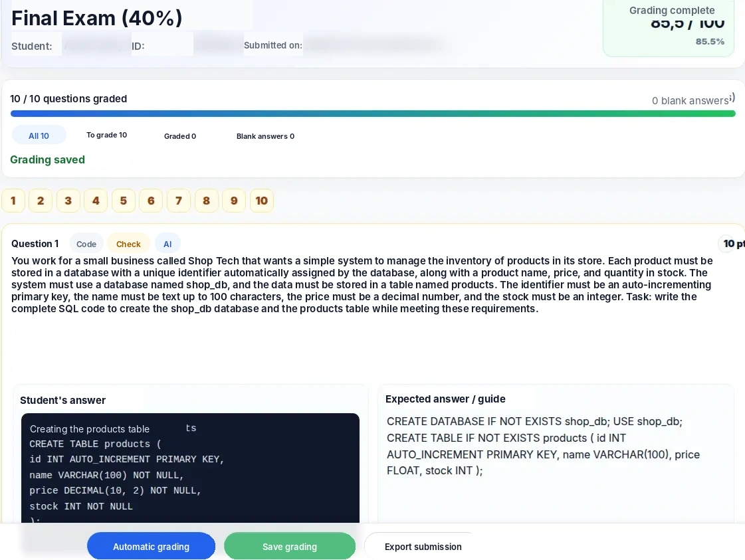Click the 'CREATE TABLE products (' code line
This screenshot has width=745, height=560.
(96, 444)
